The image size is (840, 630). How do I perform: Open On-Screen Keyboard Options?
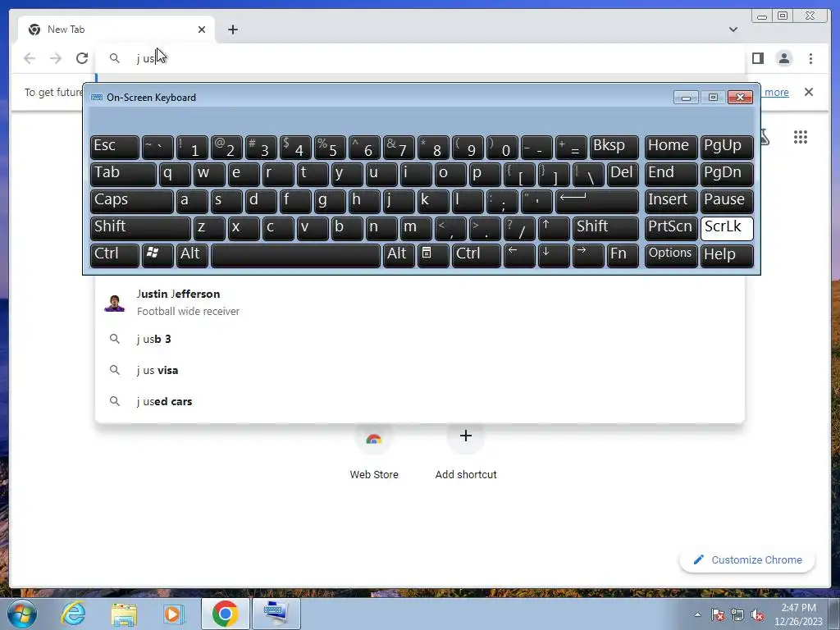tap(671, 255)
